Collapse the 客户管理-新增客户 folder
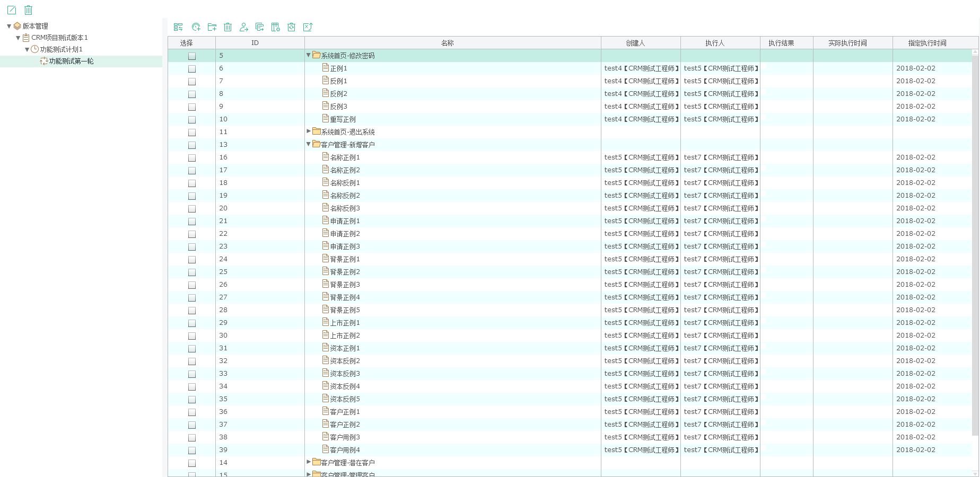This screenshot has height=477, width=980. pyautogui.click(x=309, y=144)
